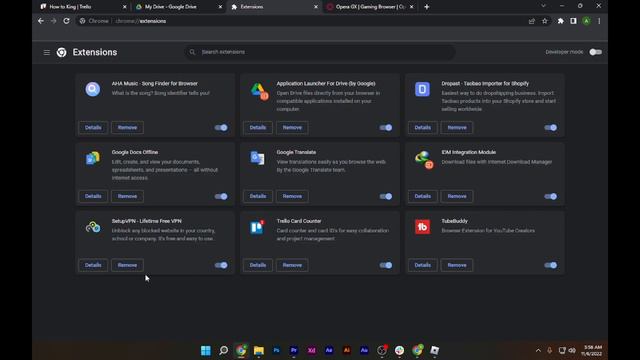640x360 pixels.
Task: Share this page using the share icon
Action: tap(531, 21)
